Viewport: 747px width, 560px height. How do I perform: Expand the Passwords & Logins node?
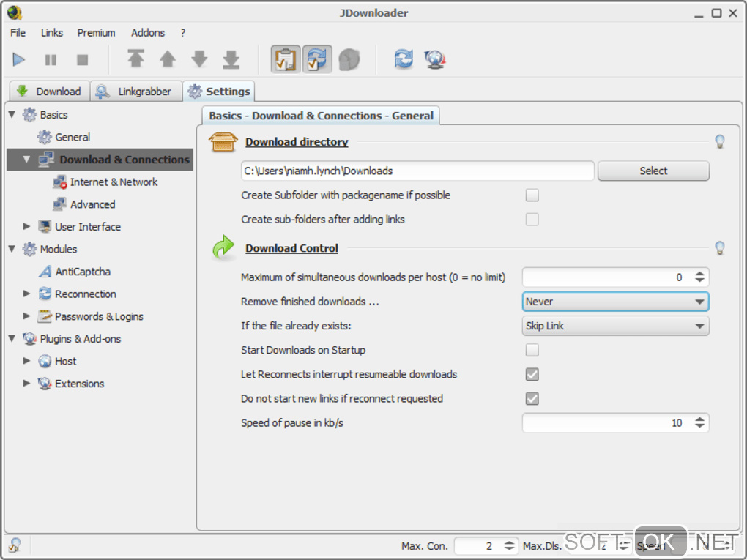coord(26,316)
